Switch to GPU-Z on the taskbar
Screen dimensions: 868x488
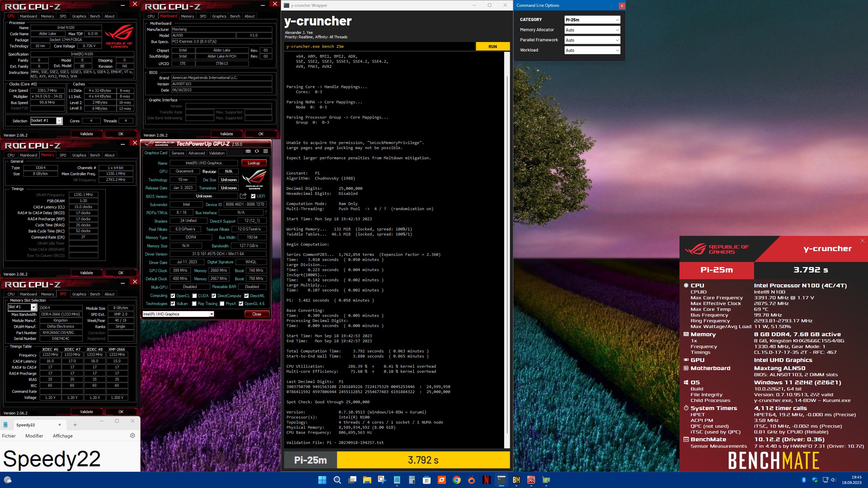[546, 480]
